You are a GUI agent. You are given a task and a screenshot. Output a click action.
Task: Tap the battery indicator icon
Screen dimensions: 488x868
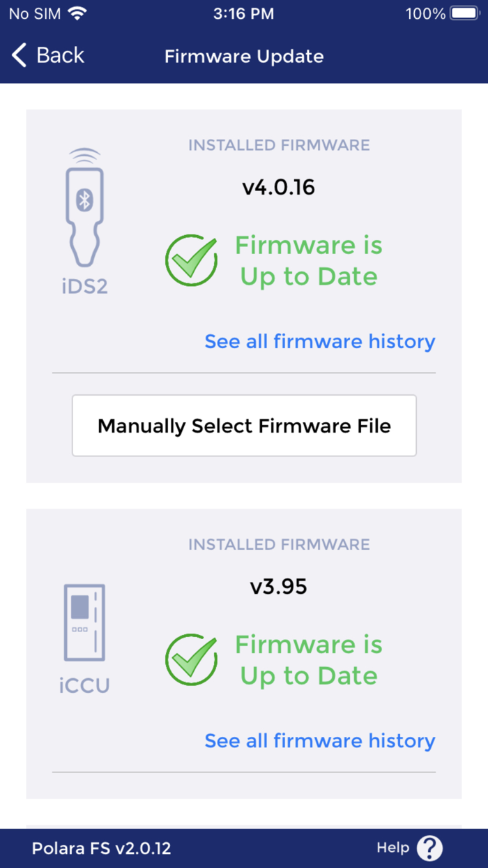[463, 13]
